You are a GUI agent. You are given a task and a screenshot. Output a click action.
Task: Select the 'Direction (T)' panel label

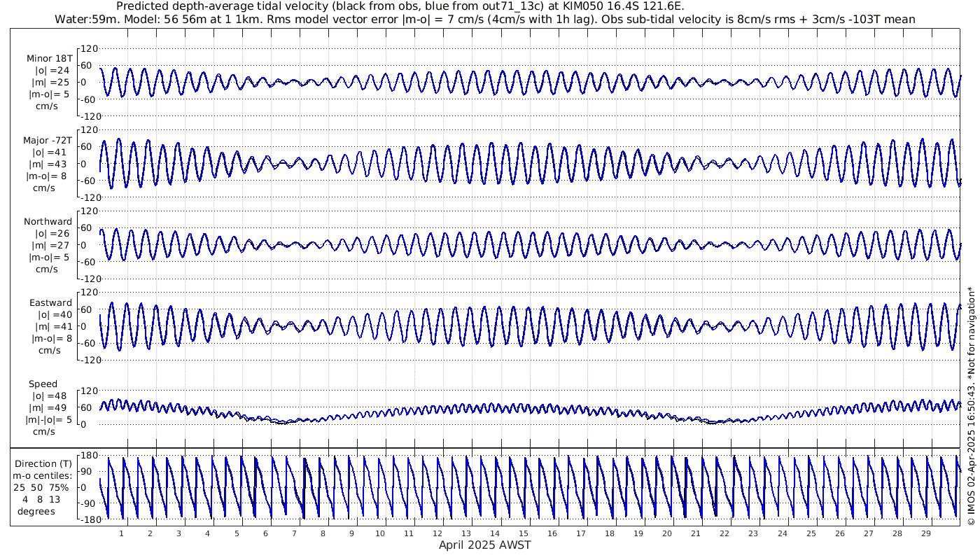43,464
